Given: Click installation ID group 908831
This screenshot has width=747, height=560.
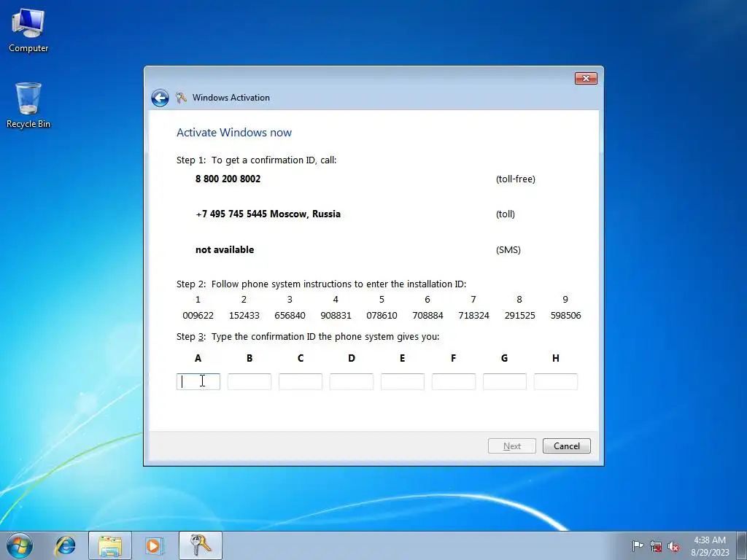Looking at the screenshot, I should coord(336,315).
